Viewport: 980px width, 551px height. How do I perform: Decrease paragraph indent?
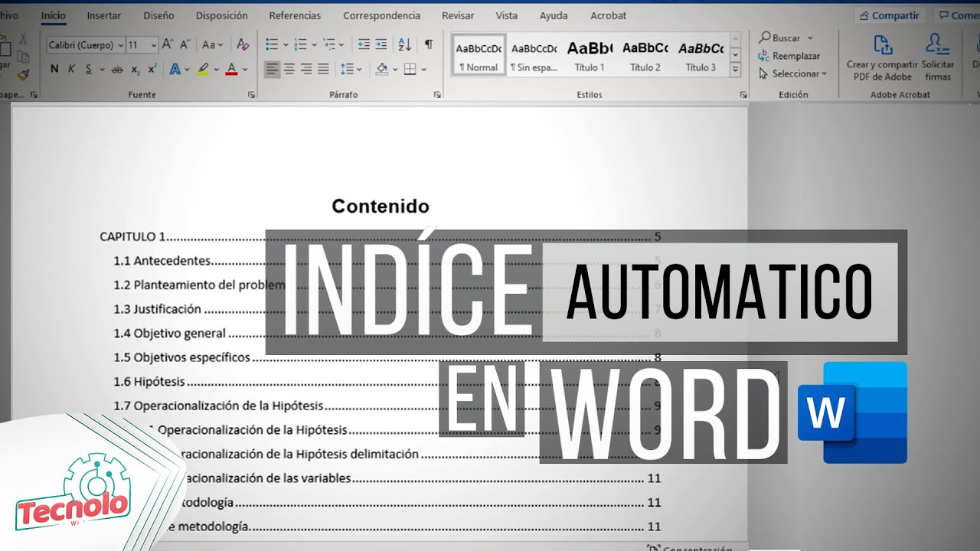[364, 45]
